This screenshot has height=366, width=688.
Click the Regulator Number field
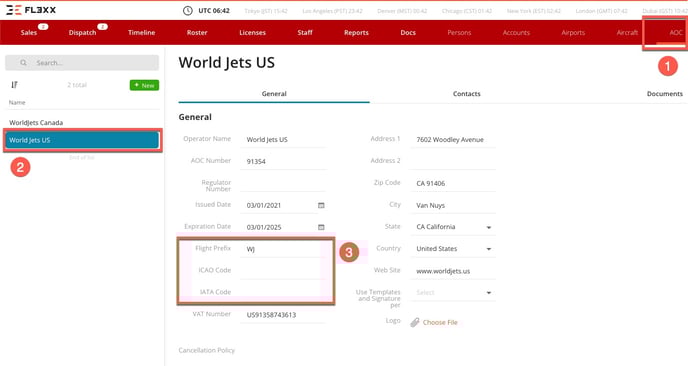pos(283,184)
